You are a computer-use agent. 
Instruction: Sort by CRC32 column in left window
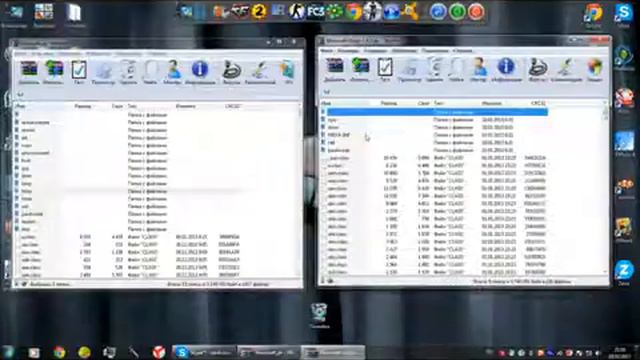(233, 106)
